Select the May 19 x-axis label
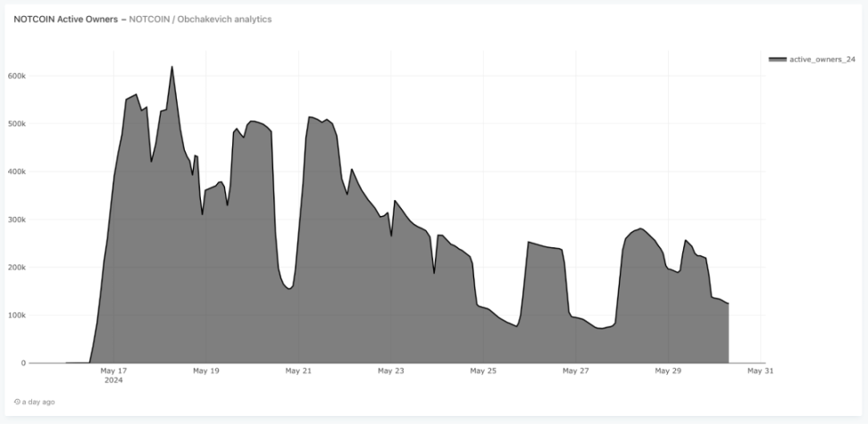The image size is (868, 424). tap(206, 370)
